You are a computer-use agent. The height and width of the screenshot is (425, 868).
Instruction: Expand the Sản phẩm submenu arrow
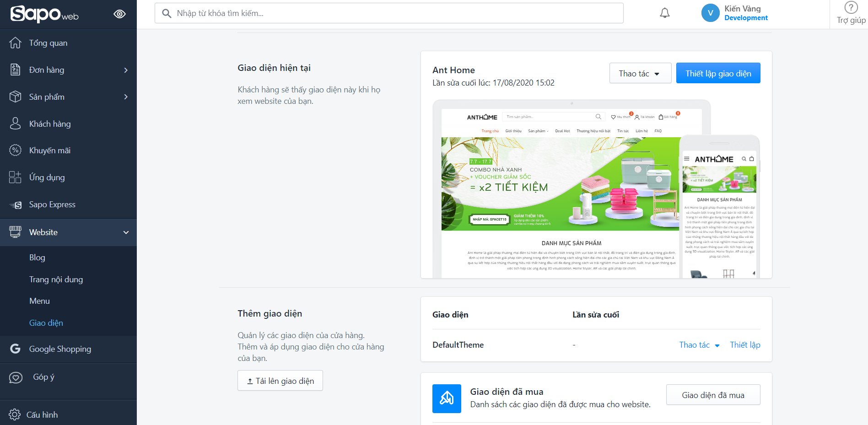126,97
